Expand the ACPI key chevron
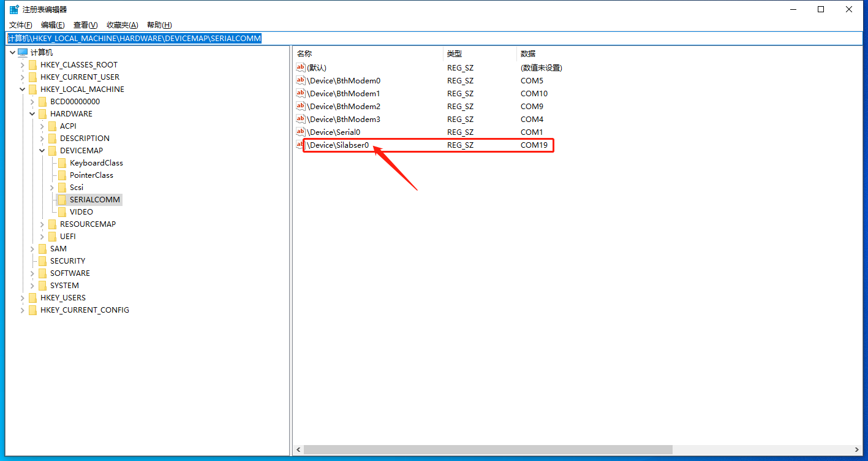Screen dimensions: 868x461 42,126
